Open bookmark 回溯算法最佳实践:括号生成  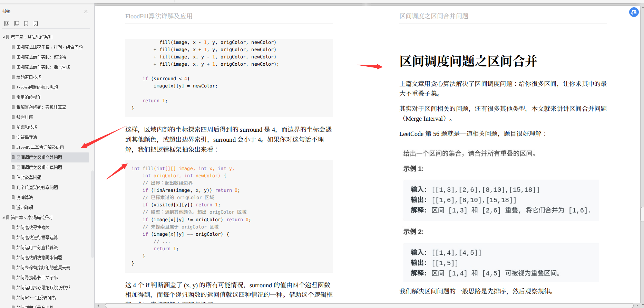pyautogui.click(x=43, y=67)
